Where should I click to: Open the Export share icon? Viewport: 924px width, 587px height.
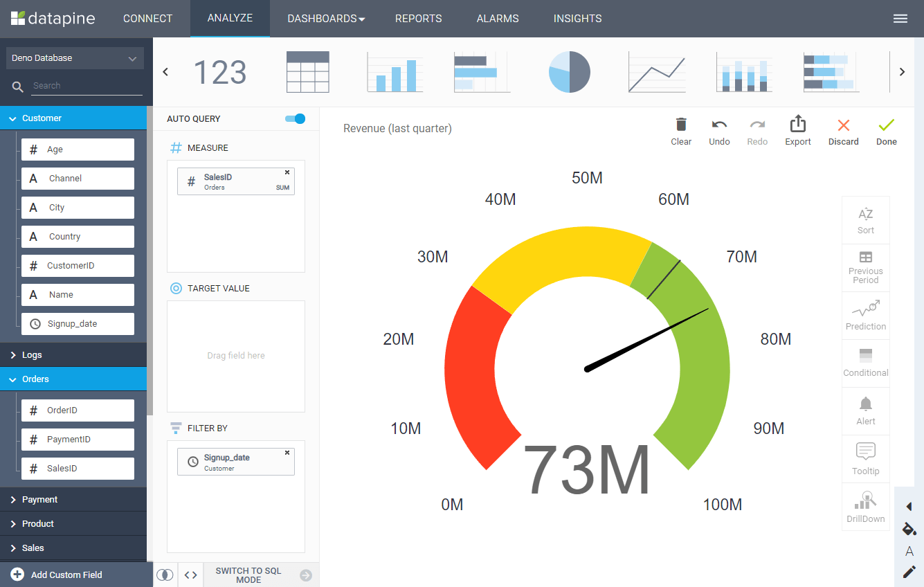(797, 123)
